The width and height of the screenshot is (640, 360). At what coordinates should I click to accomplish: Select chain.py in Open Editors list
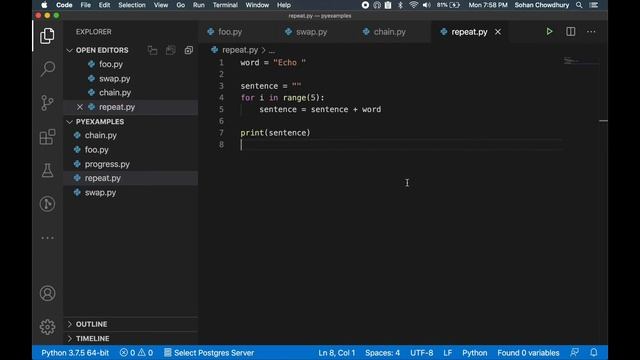[115, 93]
